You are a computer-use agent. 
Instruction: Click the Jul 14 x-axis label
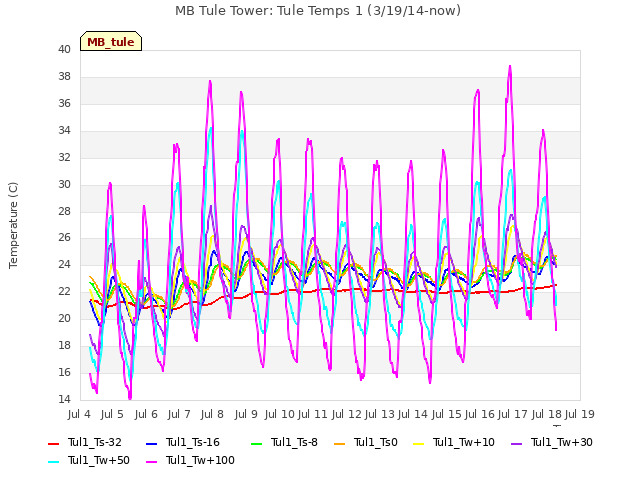[x=413, y=414]
